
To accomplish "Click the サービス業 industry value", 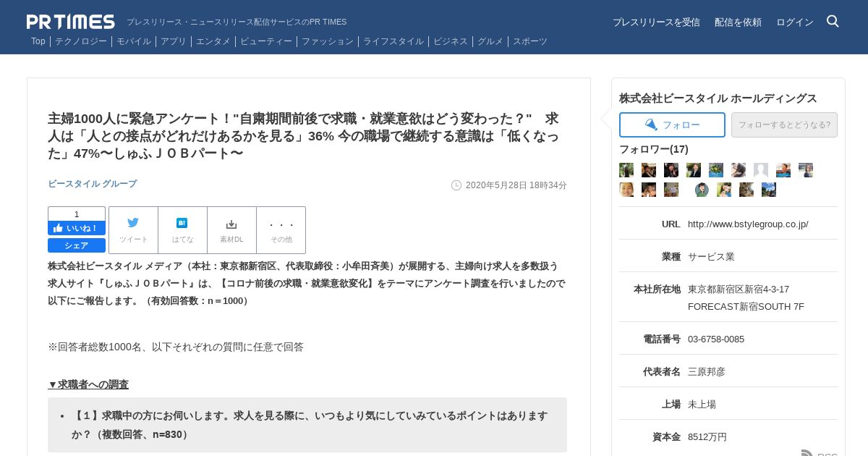I will [711, 256].
